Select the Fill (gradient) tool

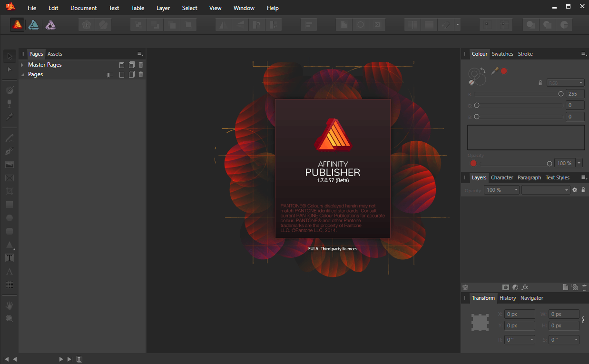tap(10, 90)
